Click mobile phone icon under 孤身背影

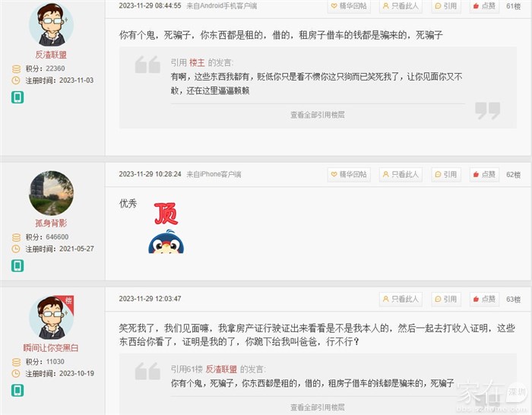tap(17, 266)
